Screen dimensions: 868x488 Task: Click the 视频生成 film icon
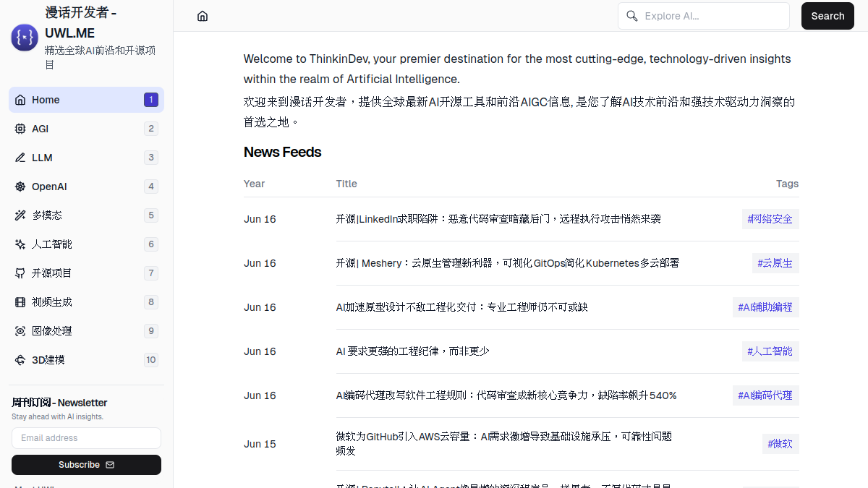click(20, 302)
